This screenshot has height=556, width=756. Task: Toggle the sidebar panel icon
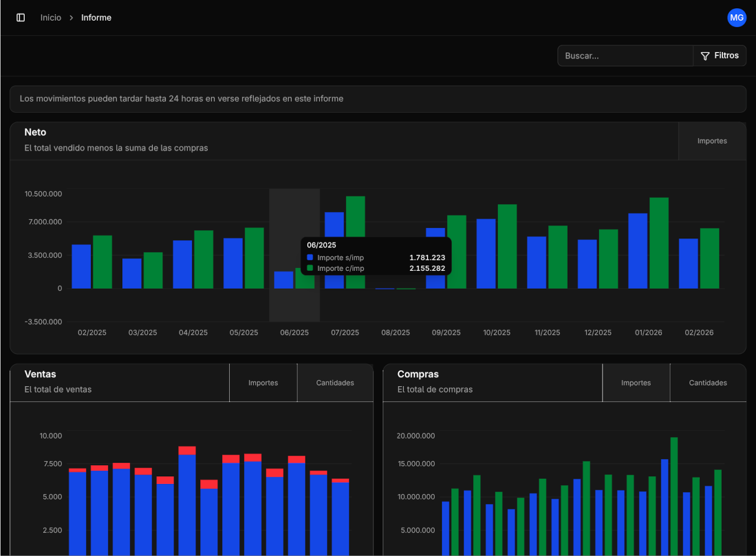click(x=21, y=18)
